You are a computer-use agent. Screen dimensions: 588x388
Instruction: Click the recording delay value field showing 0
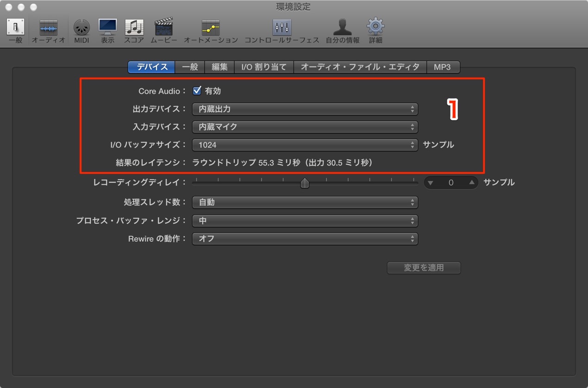(451, 183)
